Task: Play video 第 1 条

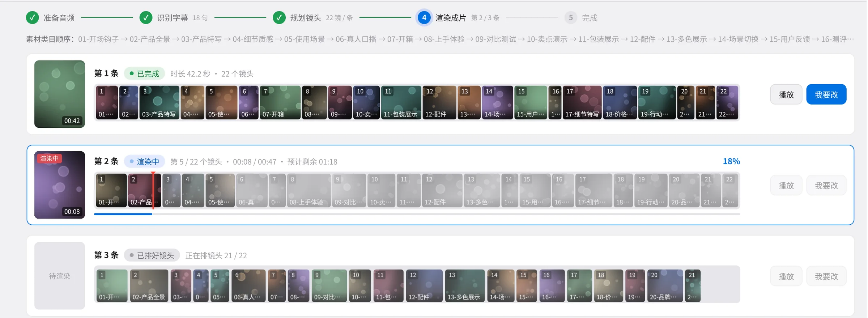Action: (786, 94)
